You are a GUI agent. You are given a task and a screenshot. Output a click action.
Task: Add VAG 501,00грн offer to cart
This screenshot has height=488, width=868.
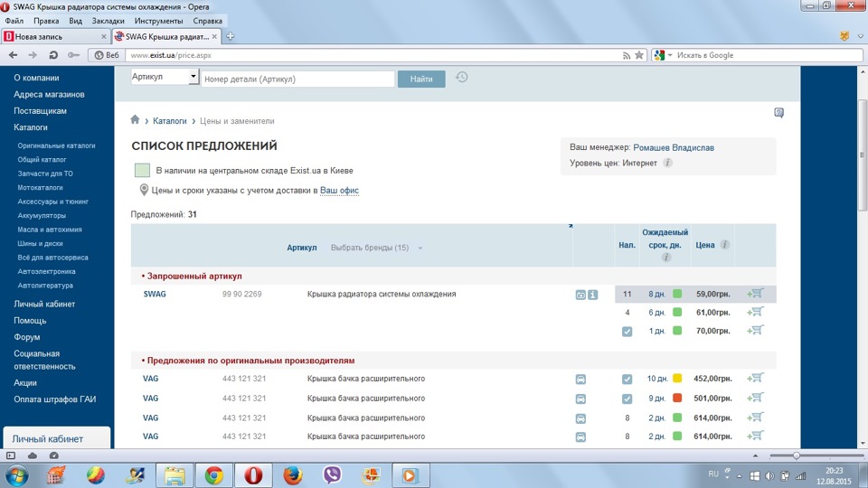click(756, 398)
